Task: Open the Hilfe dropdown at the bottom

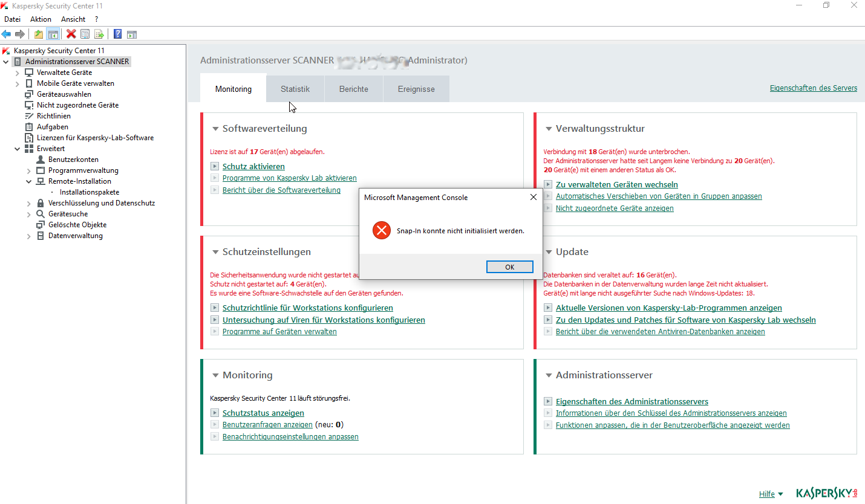Action: pyautogui.click(x=771, y=494)
